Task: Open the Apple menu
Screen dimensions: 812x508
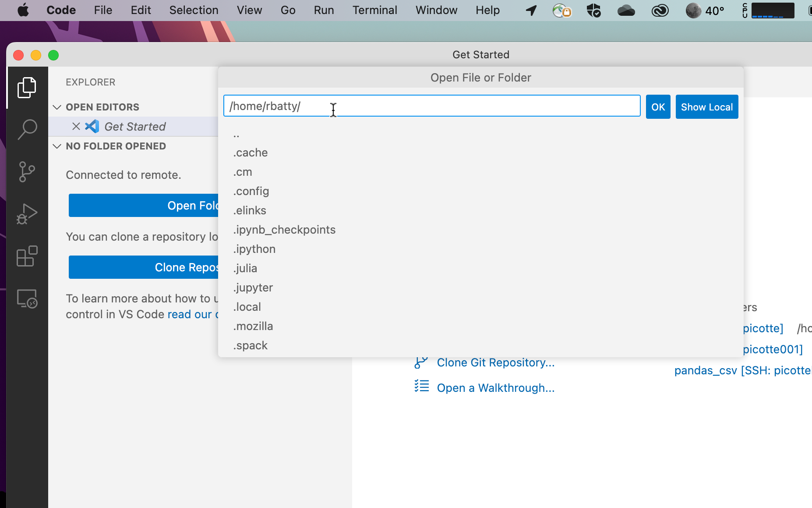Action: click(23, 10)
